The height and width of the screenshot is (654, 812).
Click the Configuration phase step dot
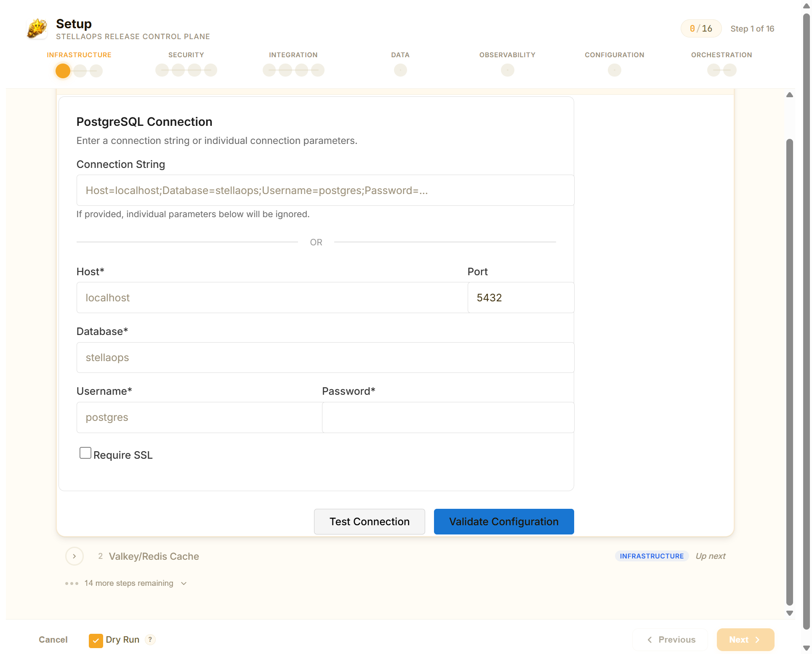(x=614, y=70)
